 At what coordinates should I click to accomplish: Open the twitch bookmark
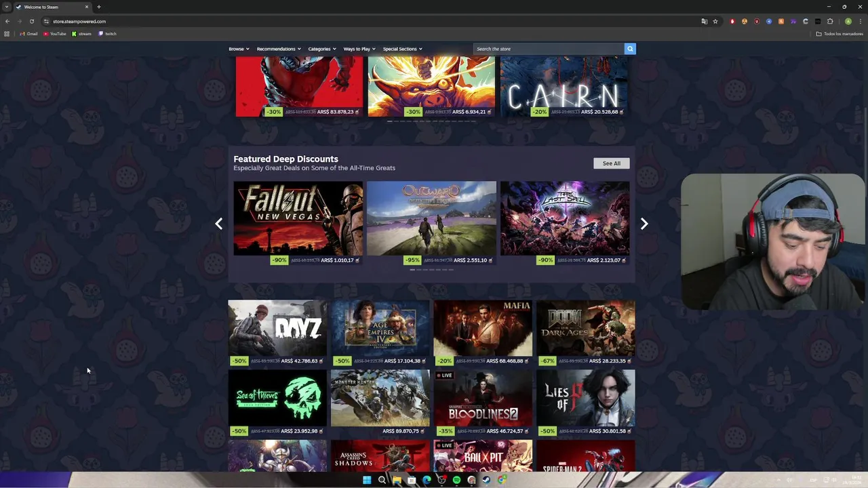107,34
